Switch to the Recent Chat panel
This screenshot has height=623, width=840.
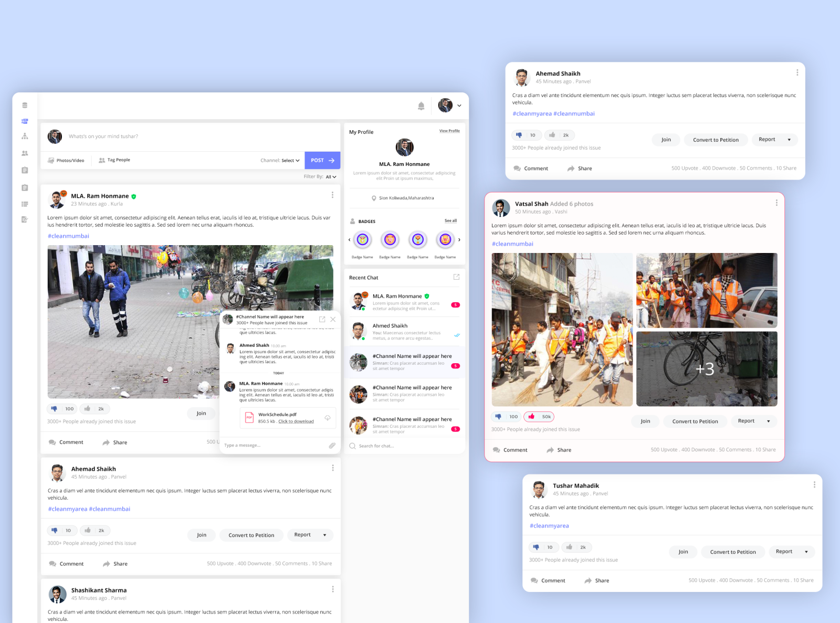[363, 277]
